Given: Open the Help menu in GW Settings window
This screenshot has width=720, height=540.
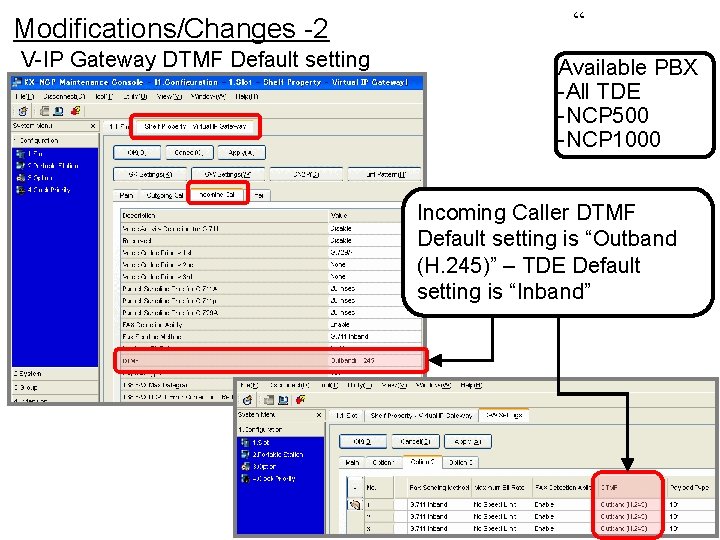Looking at the screenshot, I should (x=471, y=385).
